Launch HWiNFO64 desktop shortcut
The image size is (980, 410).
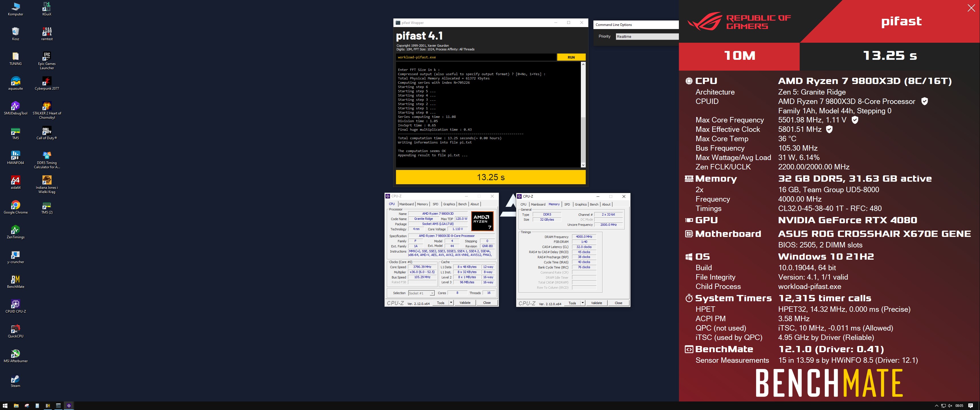pyautogui.click(x=15, y=157)
